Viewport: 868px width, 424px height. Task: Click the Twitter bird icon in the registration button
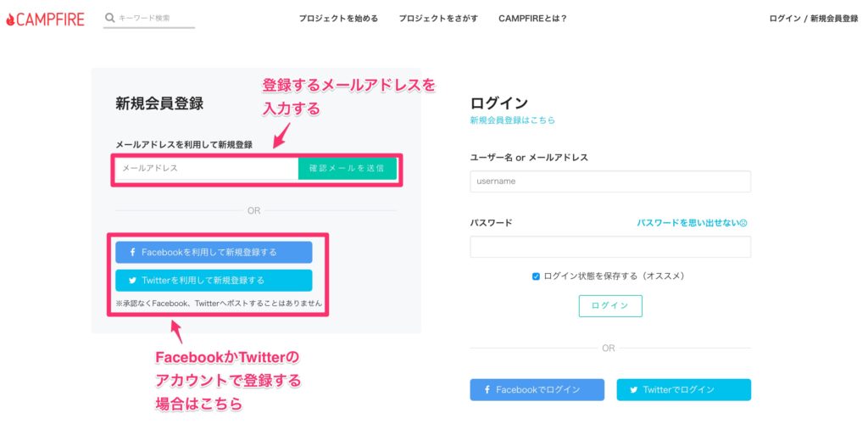pos(132,280)
